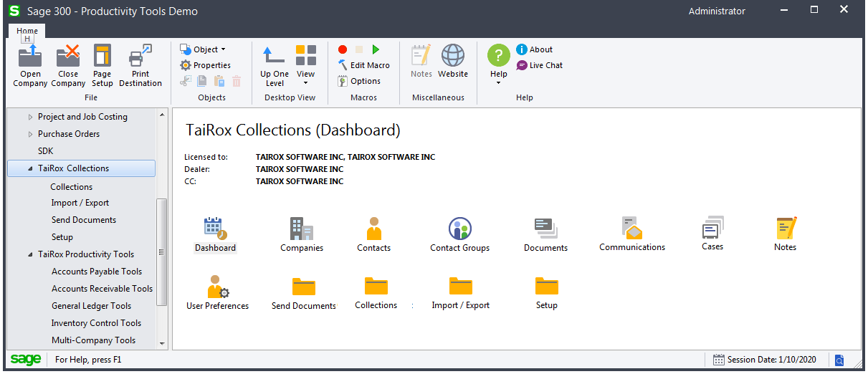Select Multi-Company Tools in the tree
This screenshot has height=374, width=868.
click(93, 340)
